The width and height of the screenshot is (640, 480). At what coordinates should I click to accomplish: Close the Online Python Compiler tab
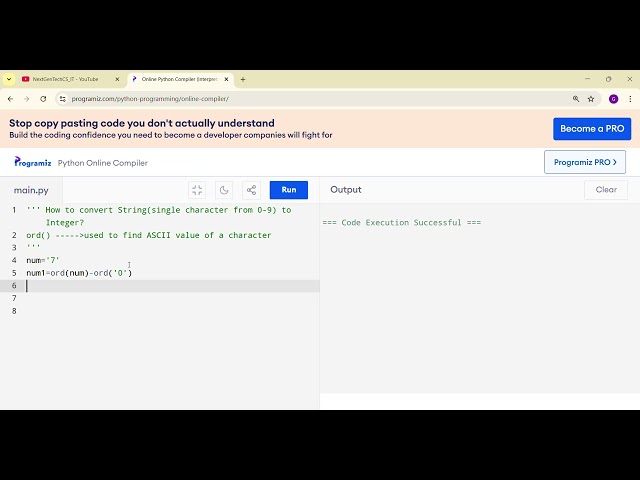point(227,79)
